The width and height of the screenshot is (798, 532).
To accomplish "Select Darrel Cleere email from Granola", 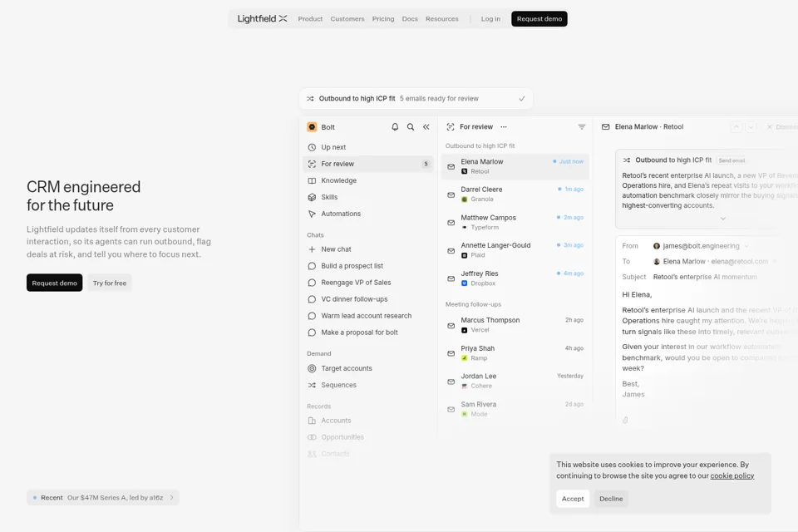I will [x=515, y=194].
